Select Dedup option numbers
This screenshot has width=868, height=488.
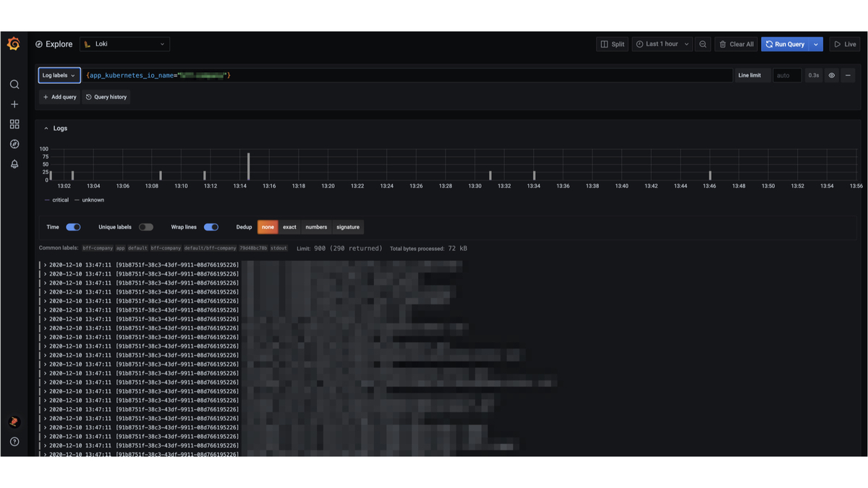point(316,227)
